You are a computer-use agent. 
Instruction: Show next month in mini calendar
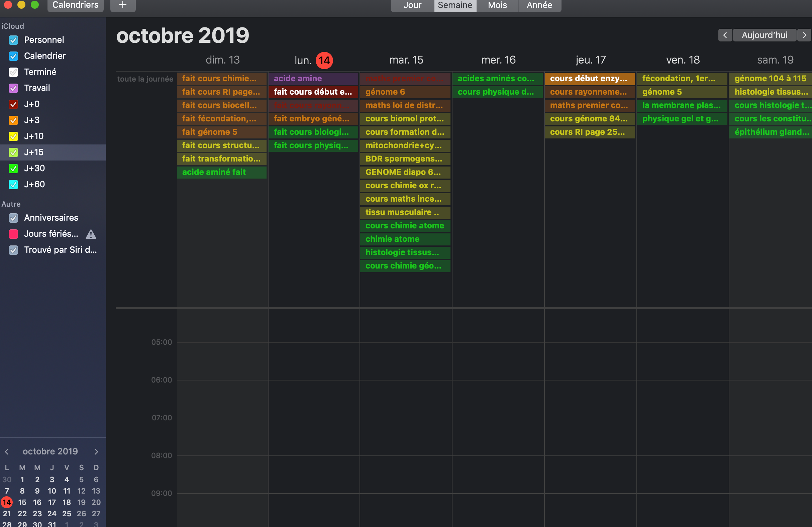pos(96,452)
